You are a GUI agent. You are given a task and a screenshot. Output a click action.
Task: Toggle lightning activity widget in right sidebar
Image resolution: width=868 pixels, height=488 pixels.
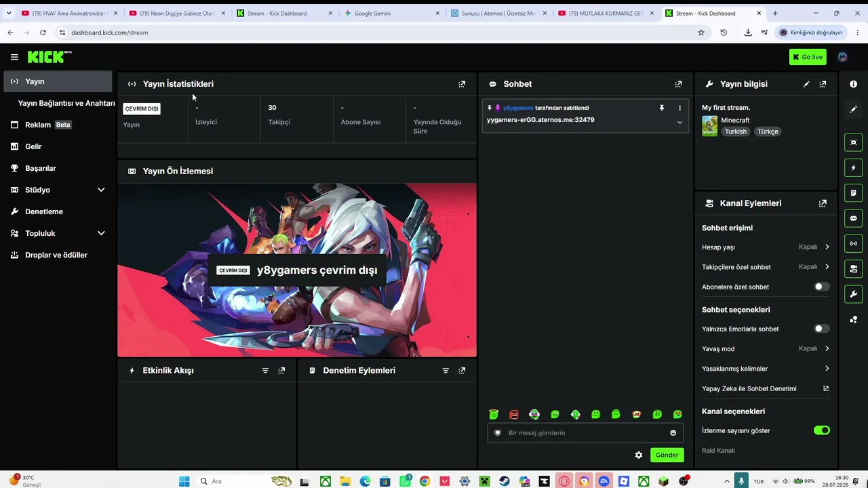coord(853,167)
